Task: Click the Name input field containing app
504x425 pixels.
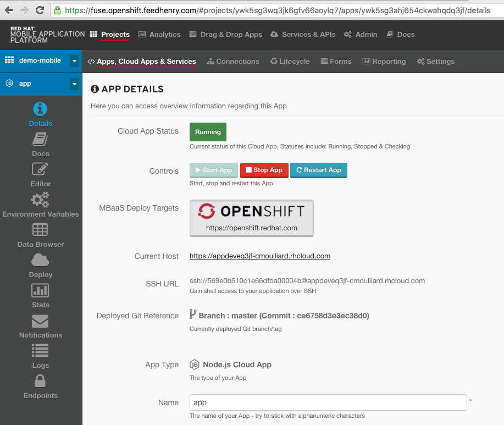Action: (328, 402)
